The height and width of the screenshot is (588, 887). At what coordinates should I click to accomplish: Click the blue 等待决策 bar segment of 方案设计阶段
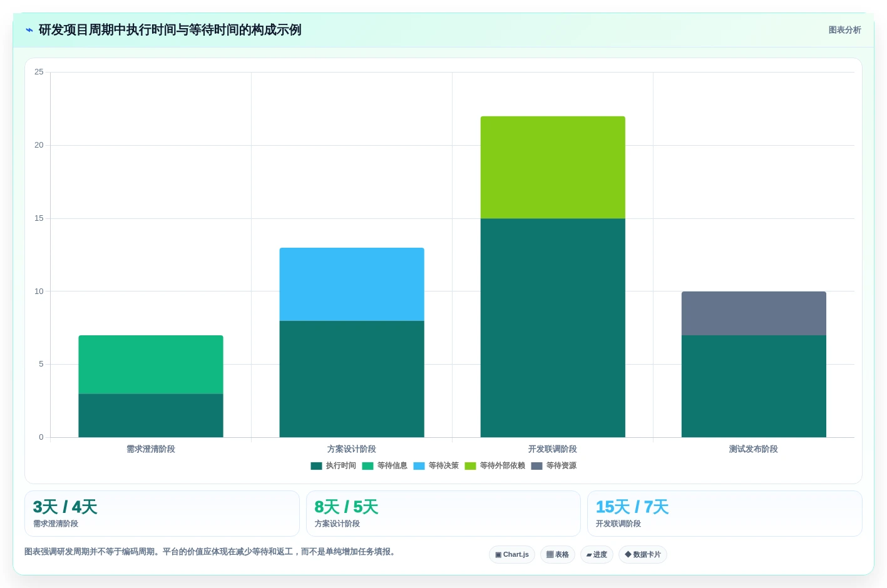coord(352,284)
